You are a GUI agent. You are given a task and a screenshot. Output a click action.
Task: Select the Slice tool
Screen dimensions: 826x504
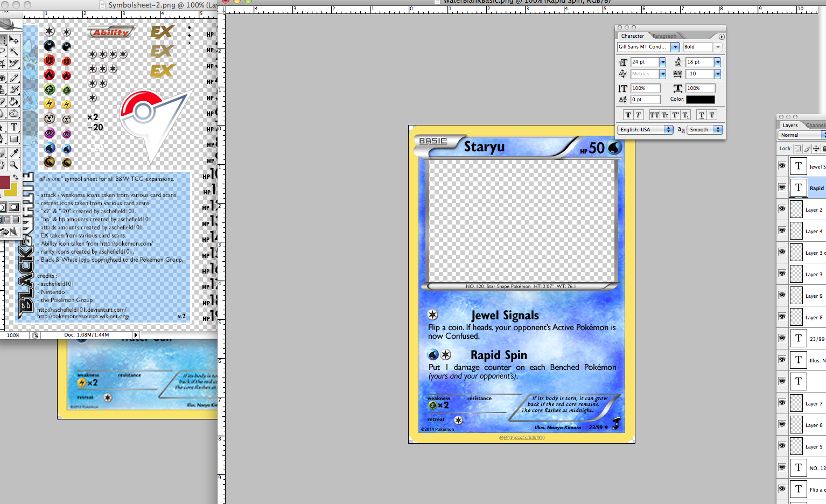click(x=13, y=64)
